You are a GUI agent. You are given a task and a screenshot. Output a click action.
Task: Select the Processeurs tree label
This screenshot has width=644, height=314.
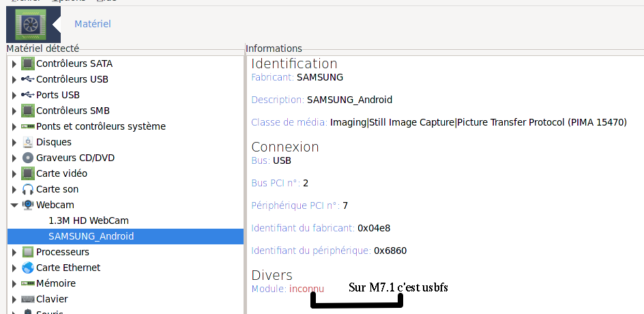(63, 252)
